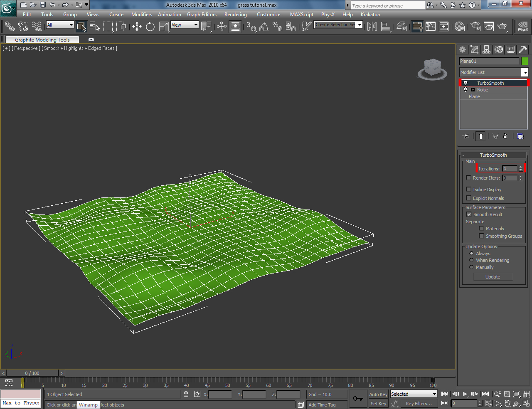532x409 pixels.
Task: Open the Hierarchy command panel
Action: (486, 49)
